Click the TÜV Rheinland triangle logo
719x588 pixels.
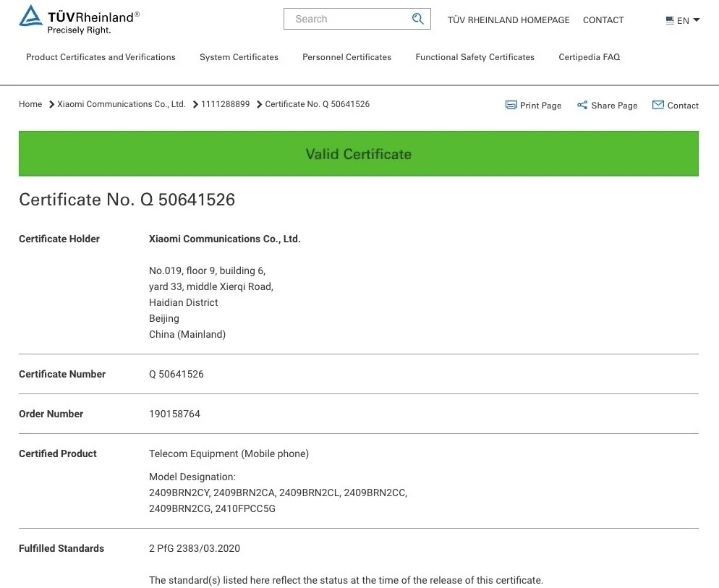coord(31,15)
